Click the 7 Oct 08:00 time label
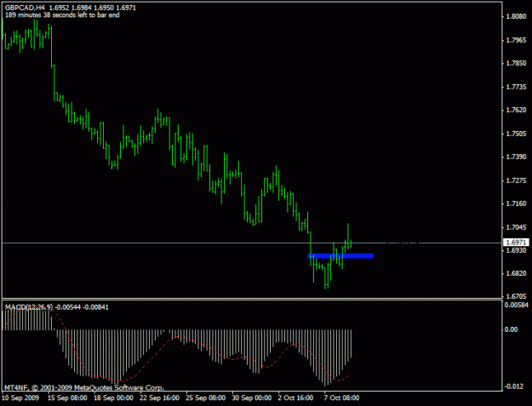This screenshot has height=406, width=532. coord(341,397)
